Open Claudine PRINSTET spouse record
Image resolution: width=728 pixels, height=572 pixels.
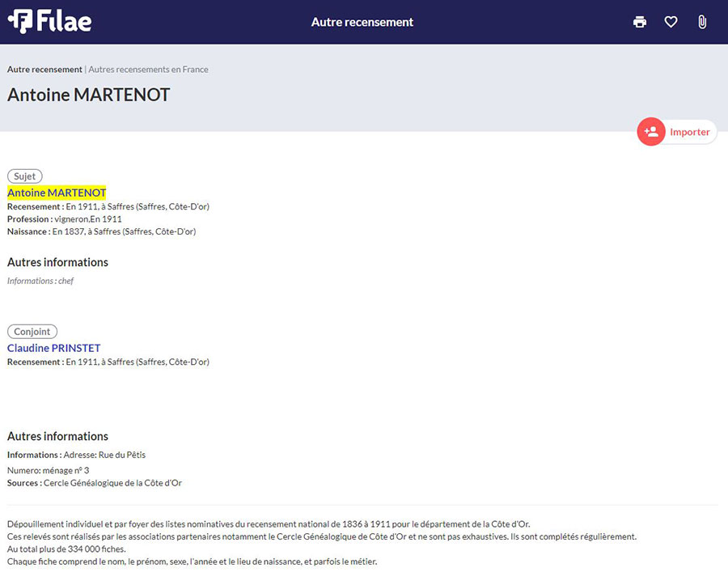[54, 348]
